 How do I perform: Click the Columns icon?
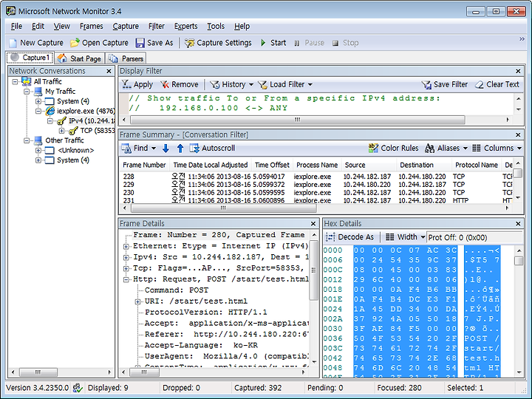477,148
